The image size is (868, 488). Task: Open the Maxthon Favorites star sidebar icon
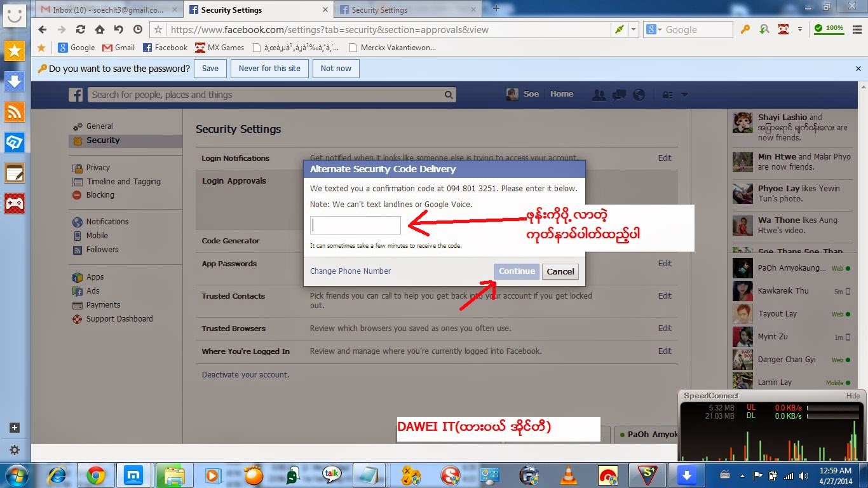coord(14,51)
